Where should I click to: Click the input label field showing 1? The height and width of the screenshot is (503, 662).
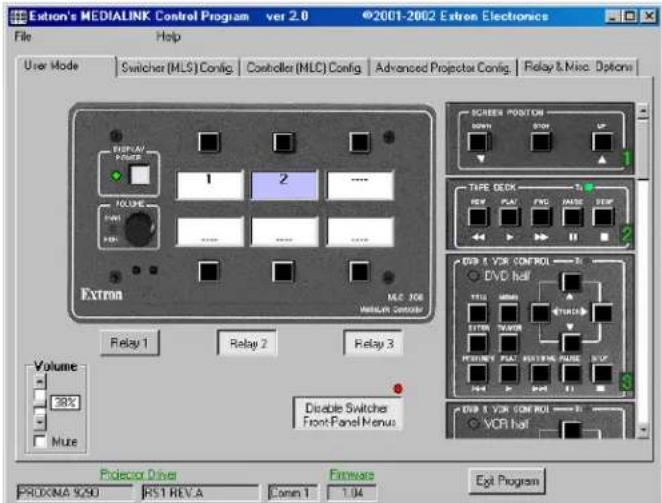click(210, 185)
